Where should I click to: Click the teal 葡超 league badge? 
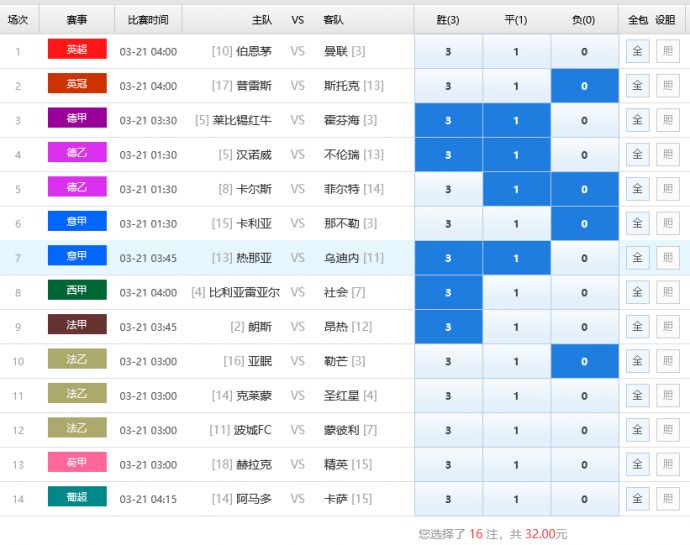(77, 497)
